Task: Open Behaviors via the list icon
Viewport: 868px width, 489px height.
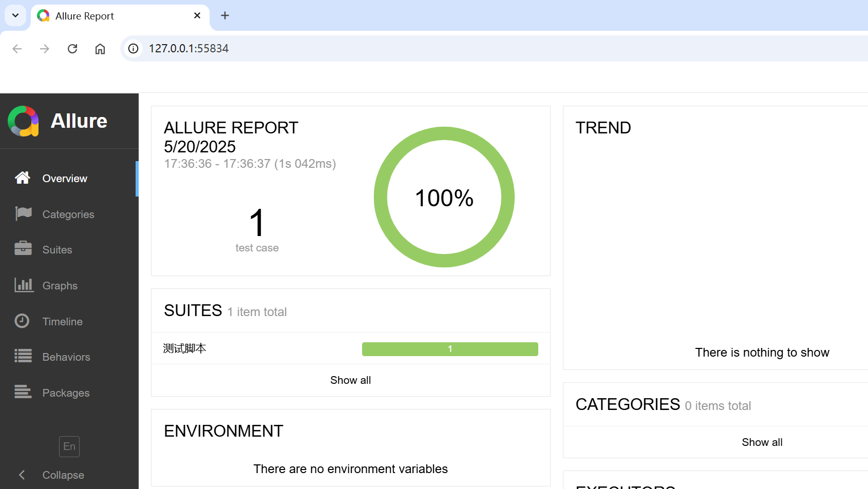Action: (23, 357)
